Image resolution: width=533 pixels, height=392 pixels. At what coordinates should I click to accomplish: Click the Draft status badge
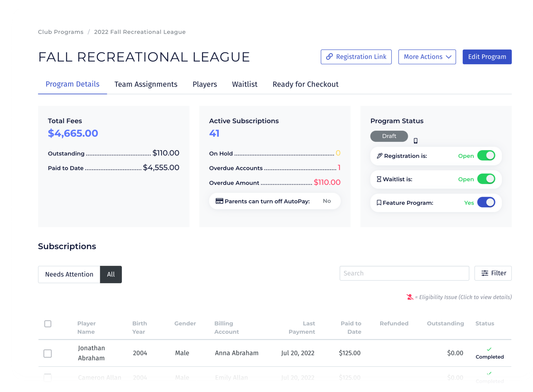coord(389,136)
